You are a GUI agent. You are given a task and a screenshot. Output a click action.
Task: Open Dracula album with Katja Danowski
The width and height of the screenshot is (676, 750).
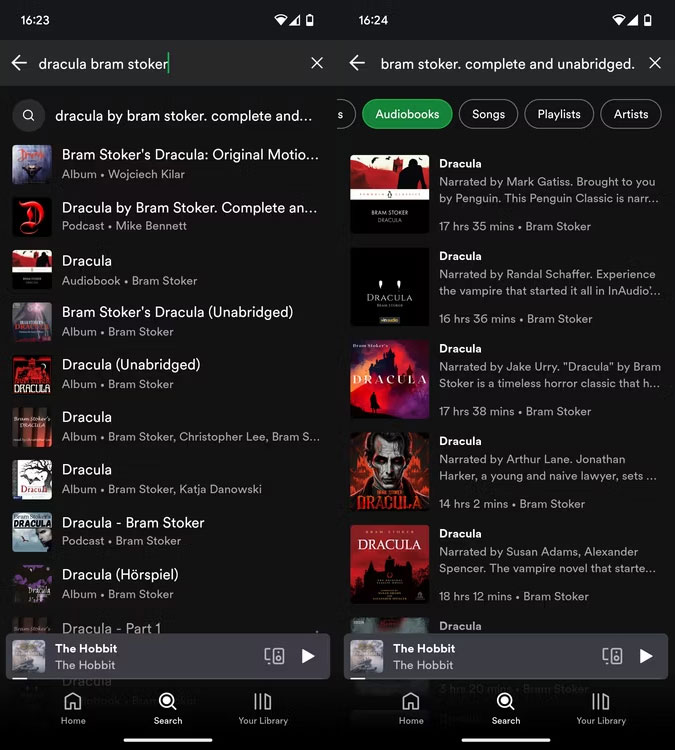166,479
